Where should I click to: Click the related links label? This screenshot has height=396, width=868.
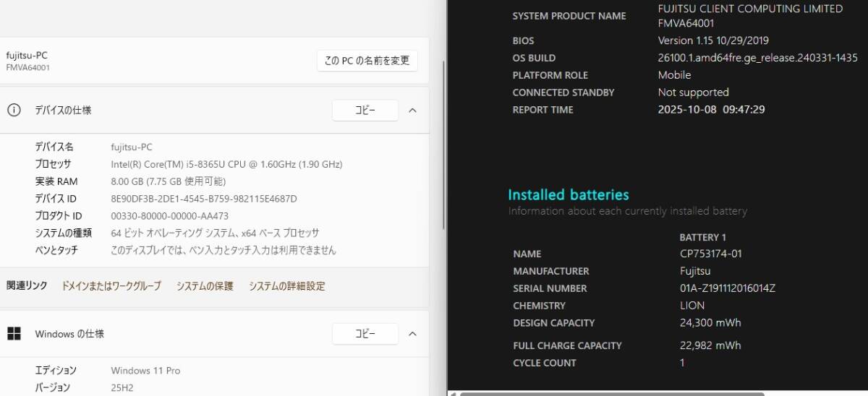click(x=27, y=286)
